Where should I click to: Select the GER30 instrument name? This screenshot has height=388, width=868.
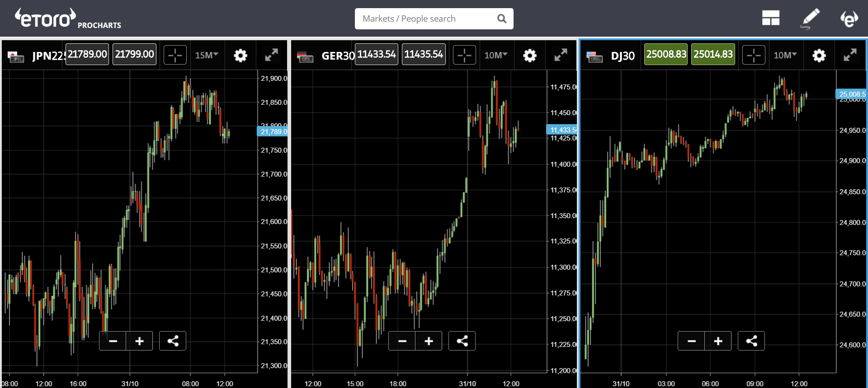pyautogui.click(x=338, y=56)
